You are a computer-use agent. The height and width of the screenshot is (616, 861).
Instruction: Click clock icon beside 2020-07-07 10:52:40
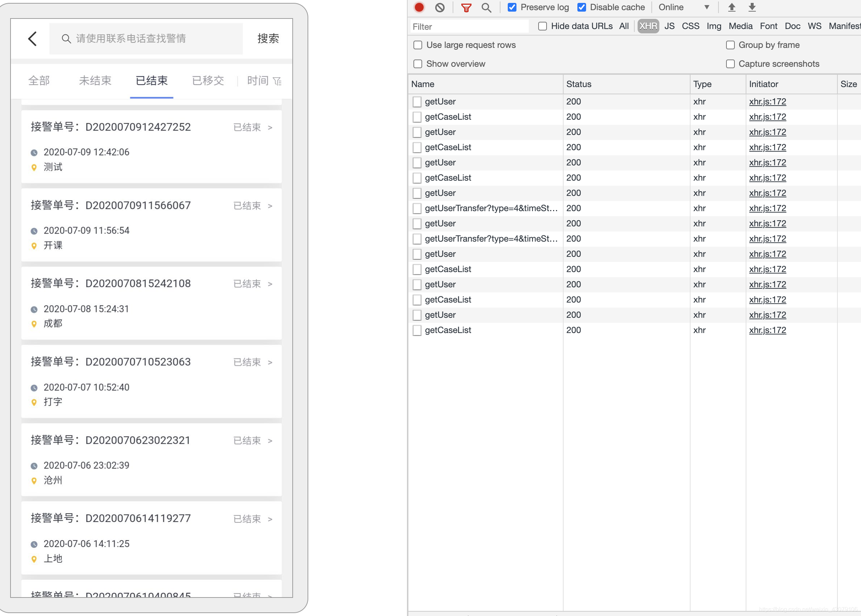pyautogui.click(x=34, y=388)
